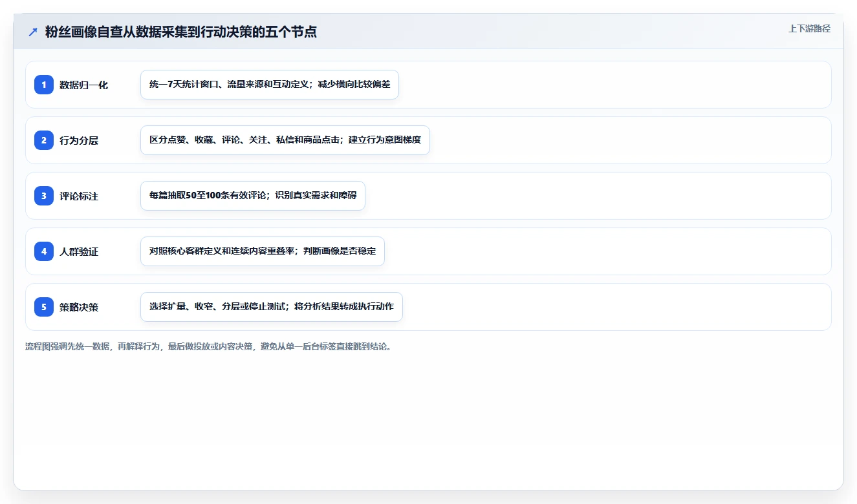Click the 统一7天统计窗口 description box

[270, 85]
